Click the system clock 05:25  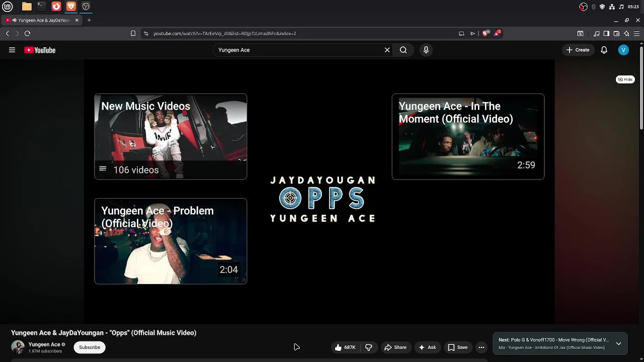tap(633, 7)
